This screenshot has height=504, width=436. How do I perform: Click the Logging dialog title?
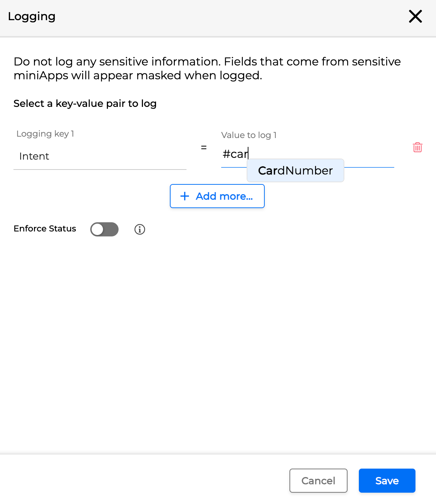(x=32, y=16)
